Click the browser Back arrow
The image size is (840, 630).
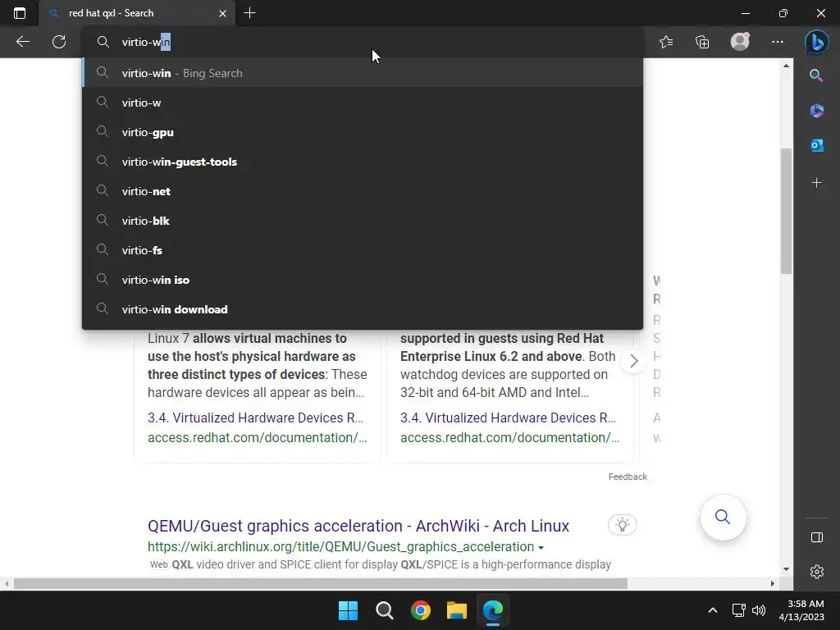(22, 42)
